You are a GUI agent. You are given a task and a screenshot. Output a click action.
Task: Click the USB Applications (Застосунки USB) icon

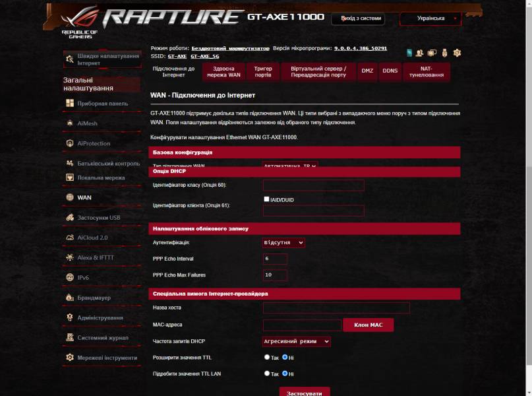coord(70,217)
